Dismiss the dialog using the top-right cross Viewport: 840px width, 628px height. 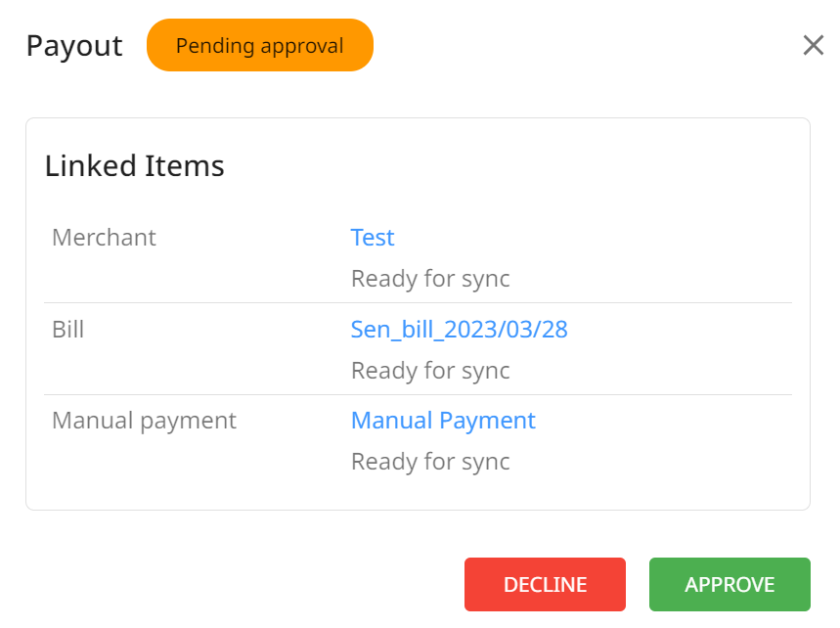point(814,45)
